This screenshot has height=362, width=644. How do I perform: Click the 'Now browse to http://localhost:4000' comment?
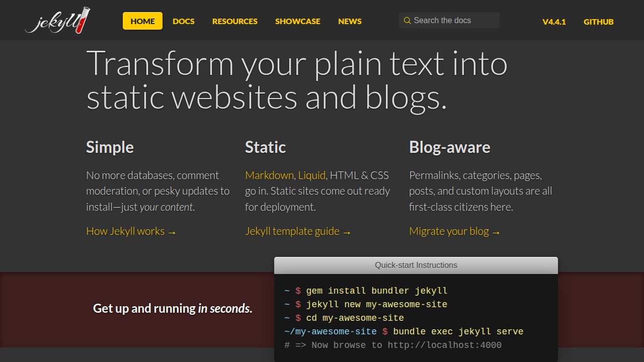393,345
